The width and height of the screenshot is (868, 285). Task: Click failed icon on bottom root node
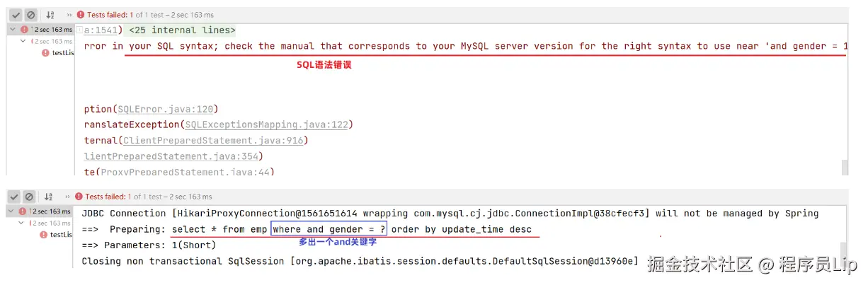[23, 211]
